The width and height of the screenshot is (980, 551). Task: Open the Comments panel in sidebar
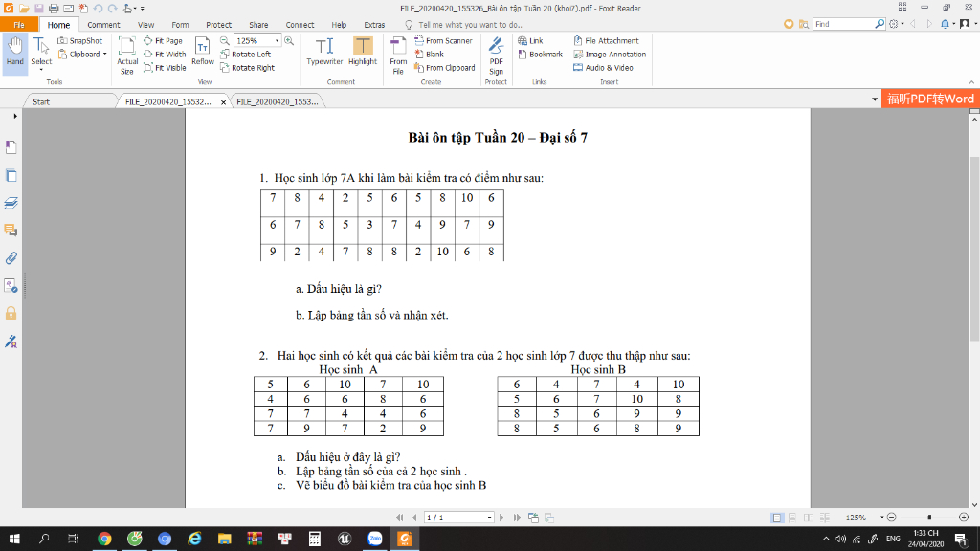(x=11, y=231)
